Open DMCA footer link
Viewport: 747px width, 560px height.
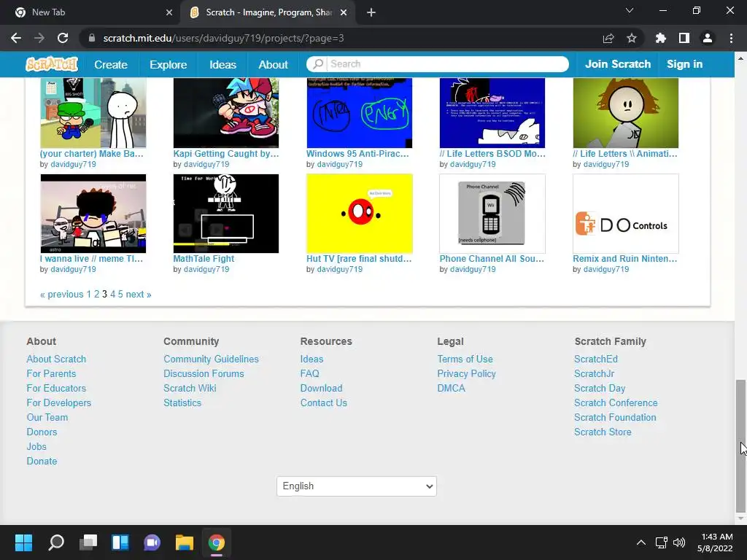click(x=451, y=388)
